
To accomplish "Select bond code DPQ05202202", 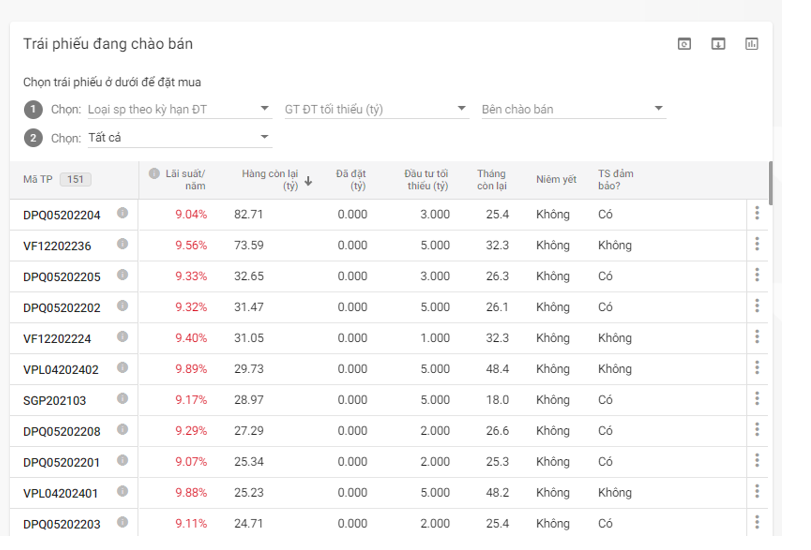I will pyautogui.click(x=62, y=308).
